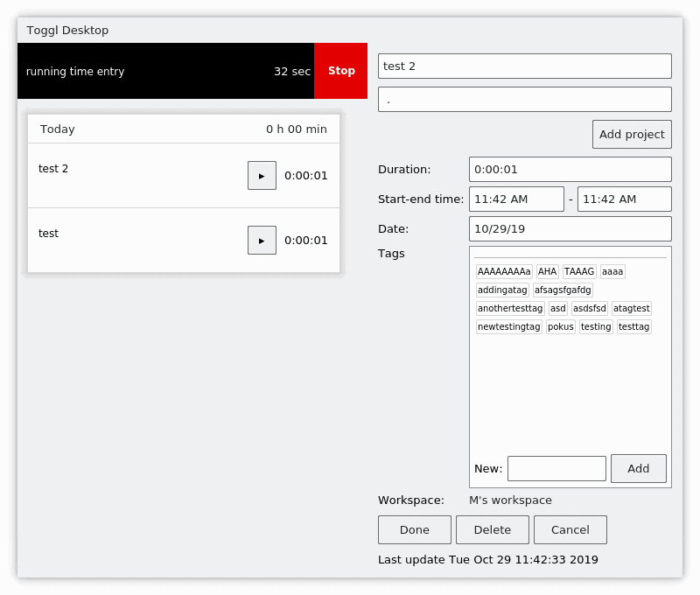Click the 0 h 00 min daily total
This screenshot has width=700, height=595.
click(297, 129)
